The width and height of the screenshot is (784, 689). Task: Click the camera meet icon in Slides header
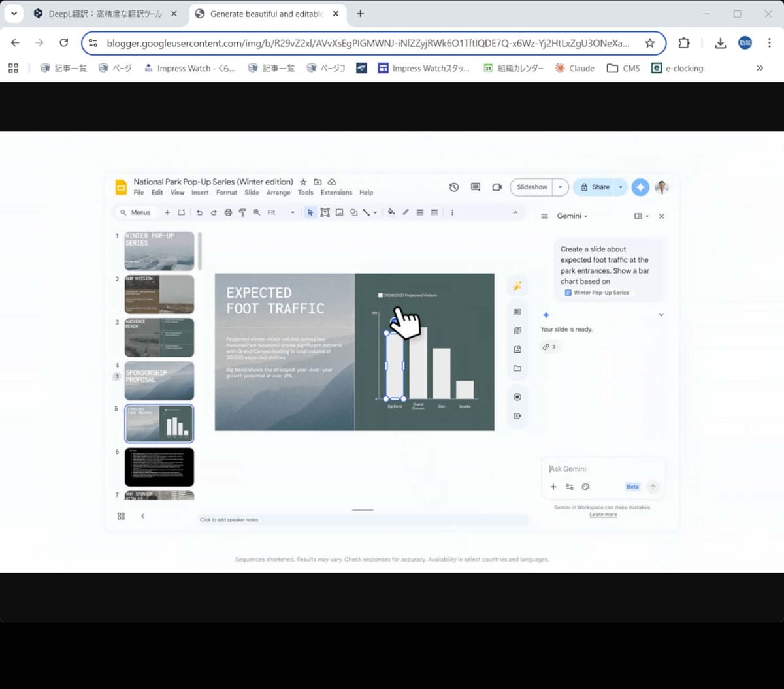point(497,187)
